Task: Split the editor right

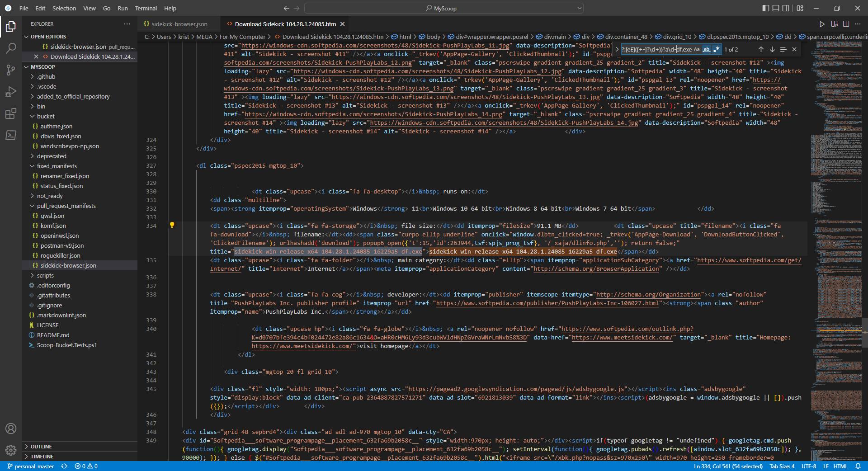Action: pos(846,24)
